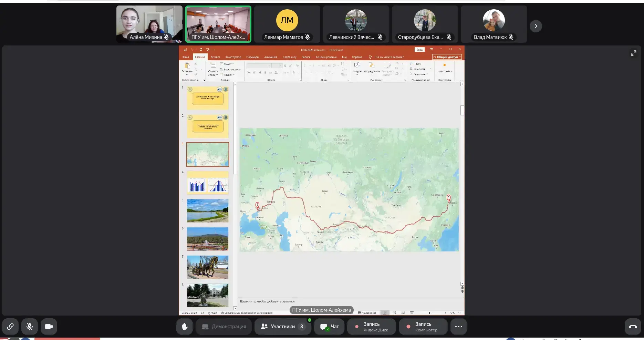Click the Создать слайд button

213,69
